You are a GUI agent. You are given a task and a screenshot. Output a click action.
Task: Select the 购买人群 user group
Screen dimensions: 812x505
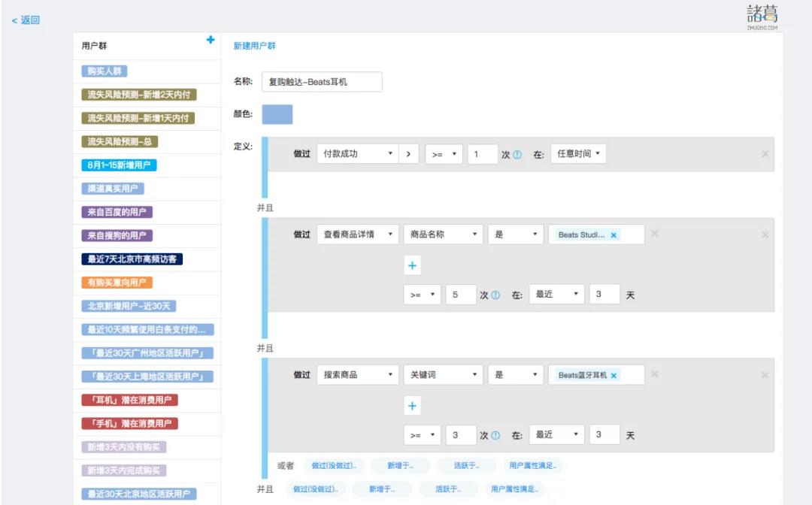coord(105,71)
